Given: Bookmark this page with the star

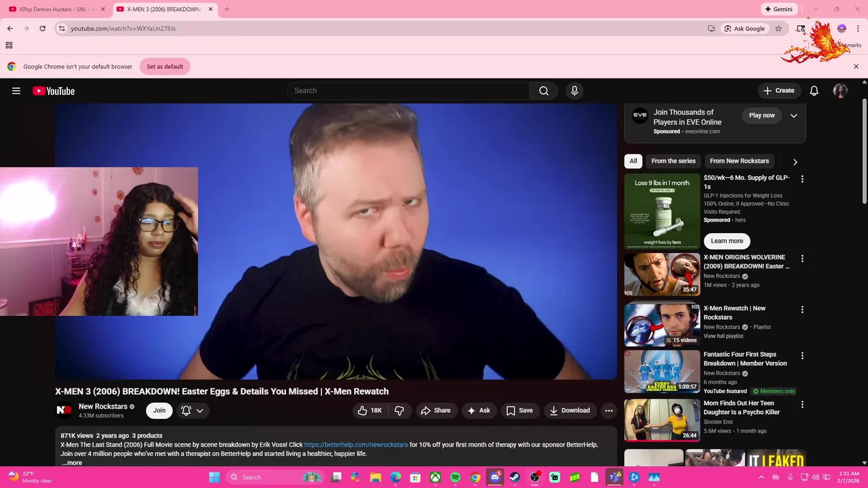Looking at the screenshot, I should 778,28.
